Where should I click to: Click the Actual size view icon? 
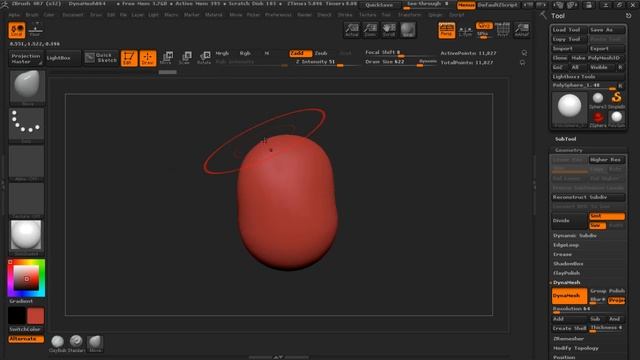[x=351, y=30]
